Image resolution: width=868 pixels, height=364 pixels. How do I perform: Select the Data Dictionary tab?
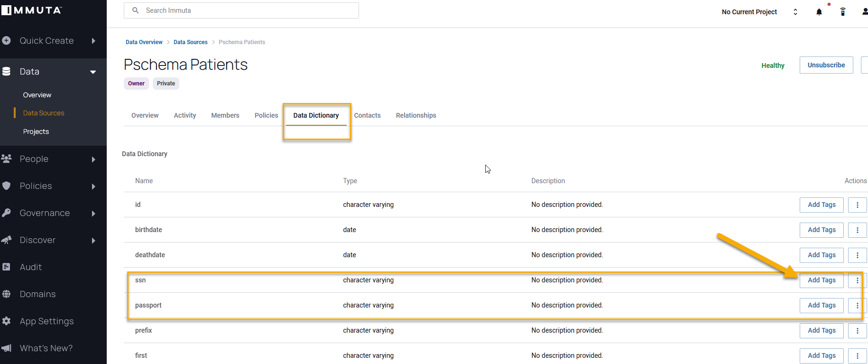point(316,115)
